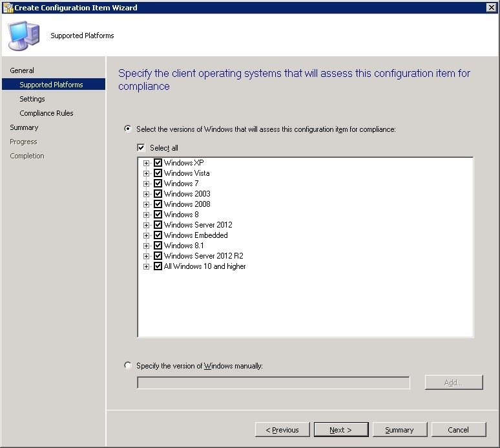Expand the Windows 2008 tree node
Viewport: 500px width, 448px height.
pos(146,204)
